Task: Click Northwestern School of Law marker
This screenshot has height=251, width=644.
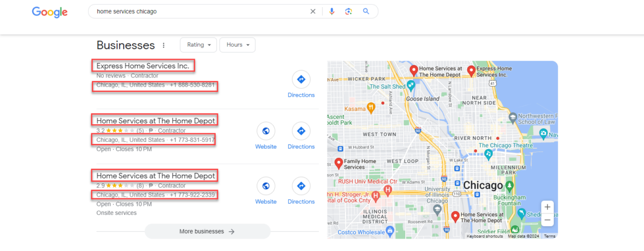Action: 513,117
